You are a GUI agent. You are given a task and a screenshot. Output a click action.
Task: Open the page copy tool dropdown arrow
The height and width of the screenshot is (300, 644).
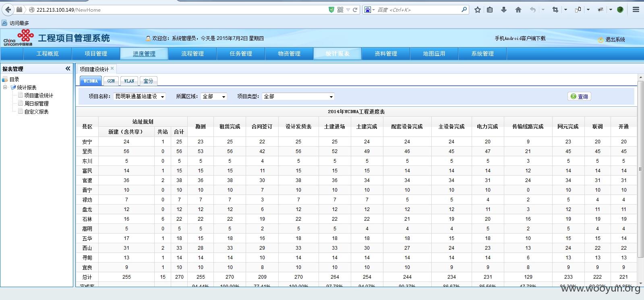(x=588, y=10)
